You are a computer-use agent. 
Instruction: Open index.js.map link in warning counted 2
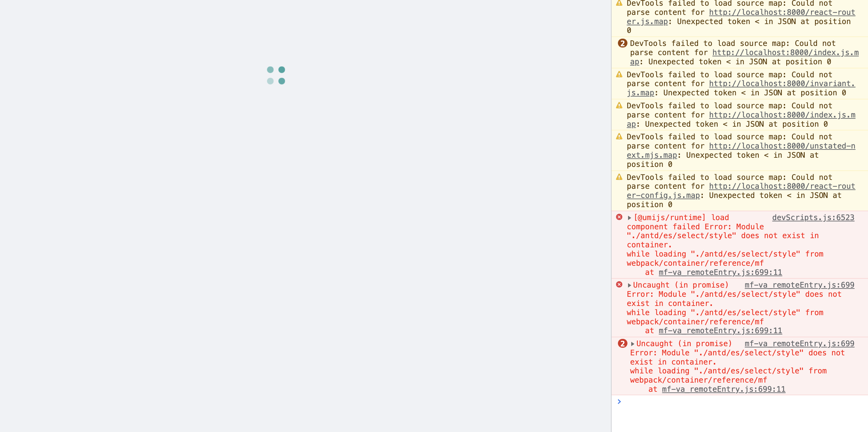785,53
